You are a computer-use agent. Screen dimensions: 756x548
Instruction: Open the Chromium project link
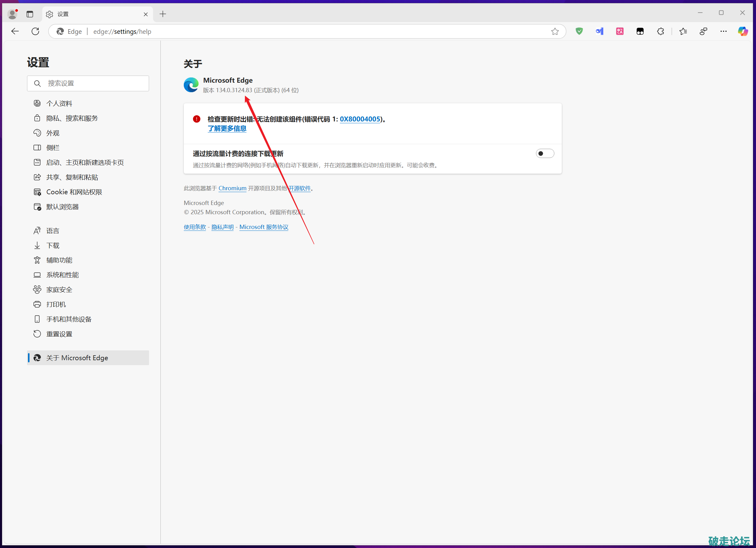(x=232, y=188)
